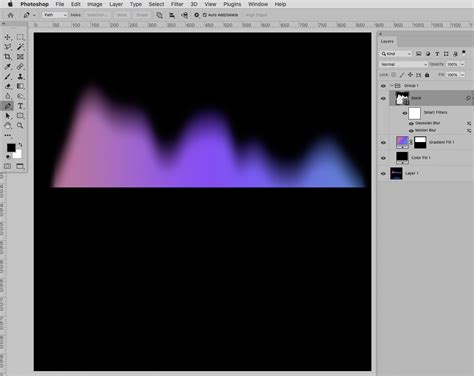
Task: Open path arrangement icon in options bar
Action: (x=184, y=15)
